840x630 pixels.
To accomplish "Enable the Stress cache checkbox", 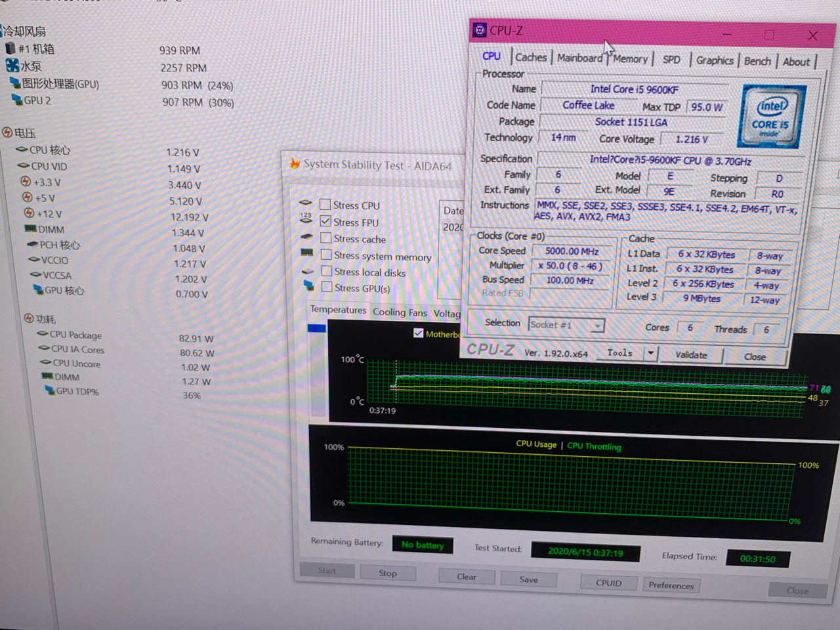I will click(325, 238).
